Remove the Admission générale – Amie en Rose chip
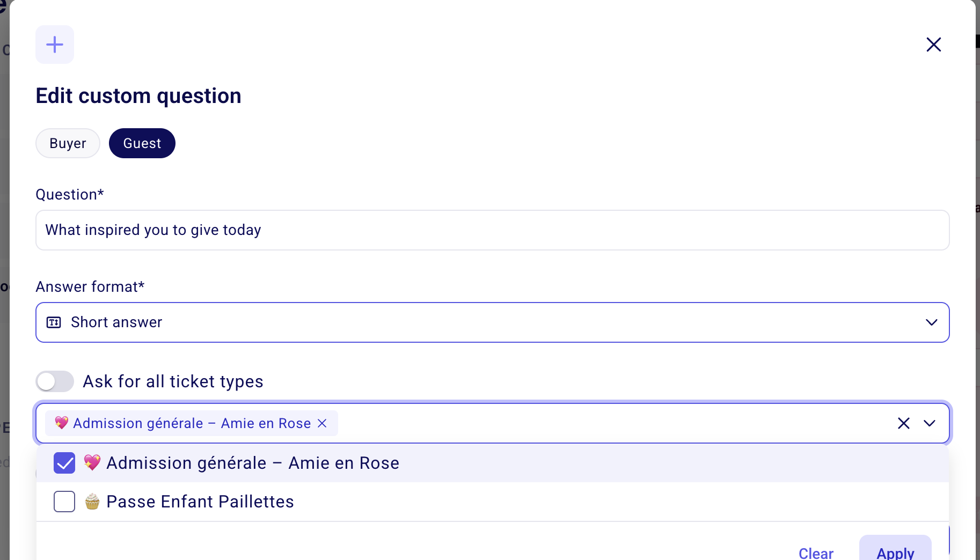 tap(322, 423)
